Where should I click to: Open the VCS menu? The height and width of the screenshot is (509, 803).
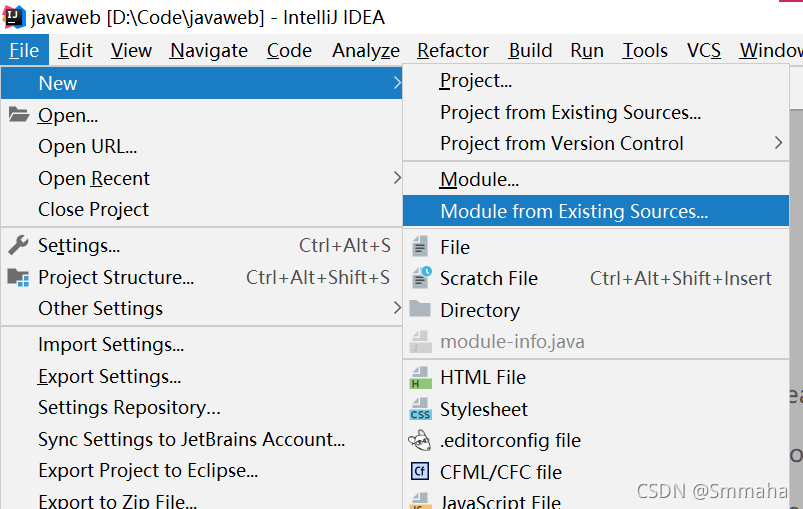tap(704, 50)
